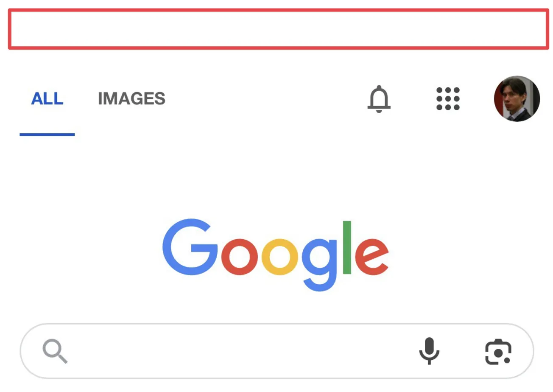Start a voice search with the microphone
This screenshot has height=392, width=553.
tap(429, 351)
